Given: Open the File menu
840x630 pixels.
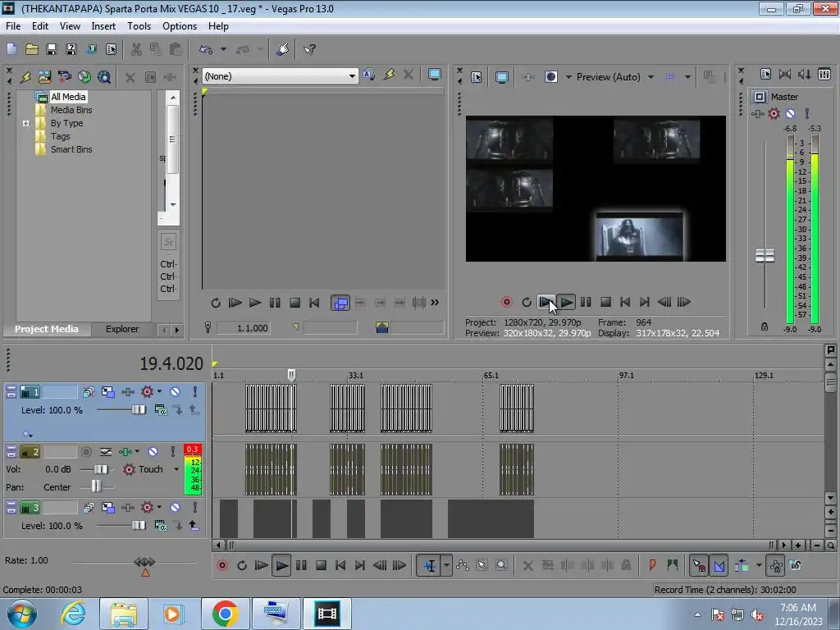Looking at the screenshot, I should (x=13, y=25).
